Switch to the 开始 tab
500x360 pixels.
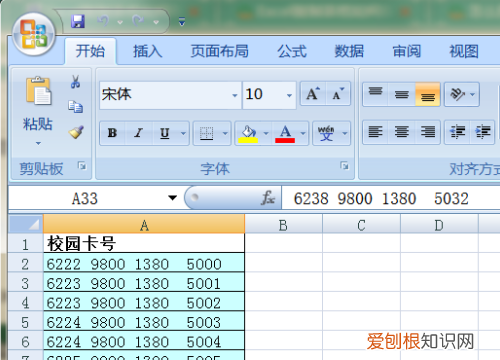pos(90,51)
